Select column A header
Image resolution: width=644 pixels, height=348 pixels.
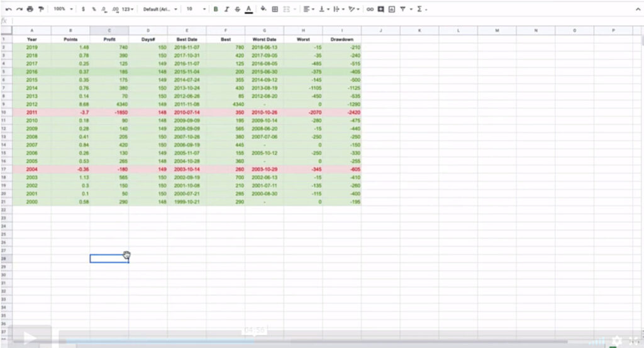[x=31, y=30]
